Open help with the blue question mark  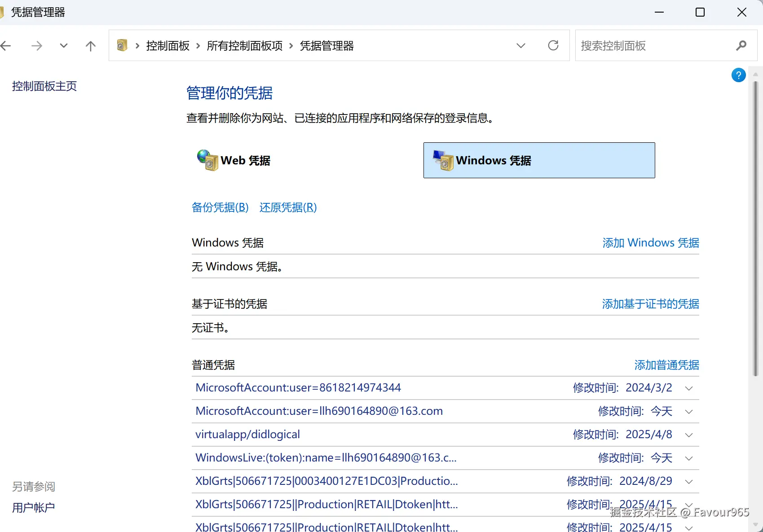tap(739, 75)
